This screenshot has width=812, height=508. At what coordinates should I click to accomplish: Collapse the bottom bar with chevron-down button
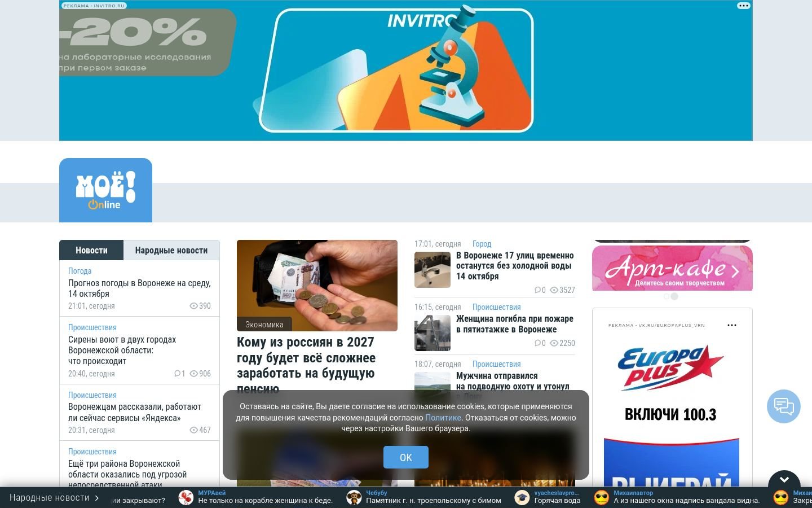(784, 480)
